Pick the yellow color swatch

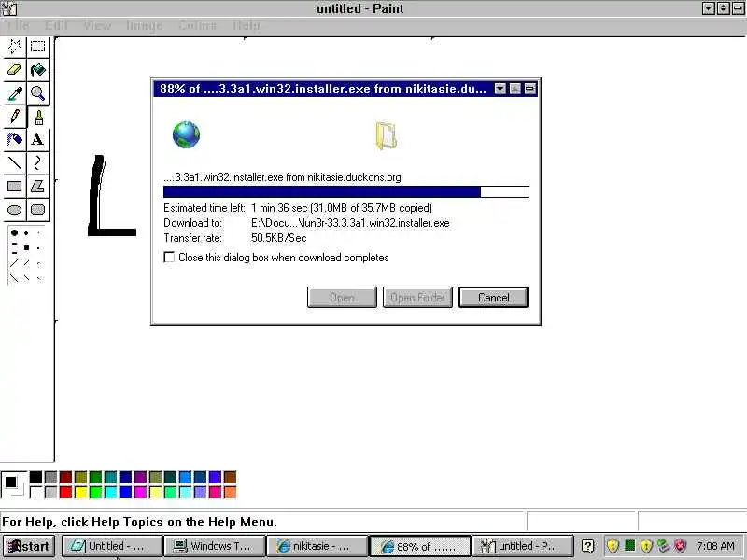pos(80,492)
